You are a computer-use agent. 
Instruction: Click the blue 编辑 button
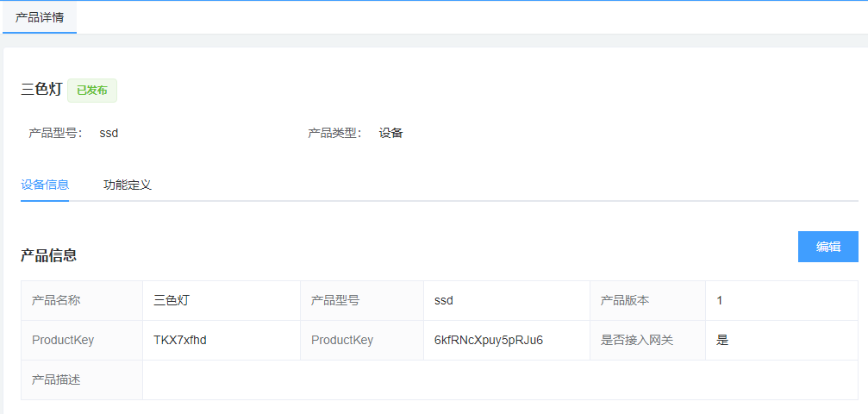pyautogui.click(x=827, y=247)
